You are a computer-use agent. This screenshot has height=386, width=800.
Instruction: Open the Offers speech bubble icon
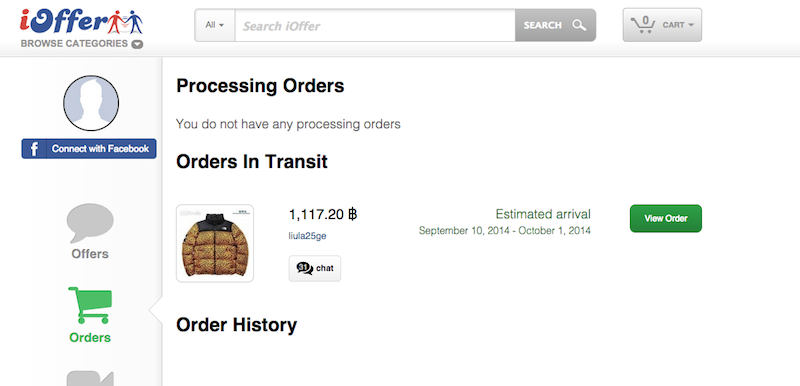tap(90, 223)
